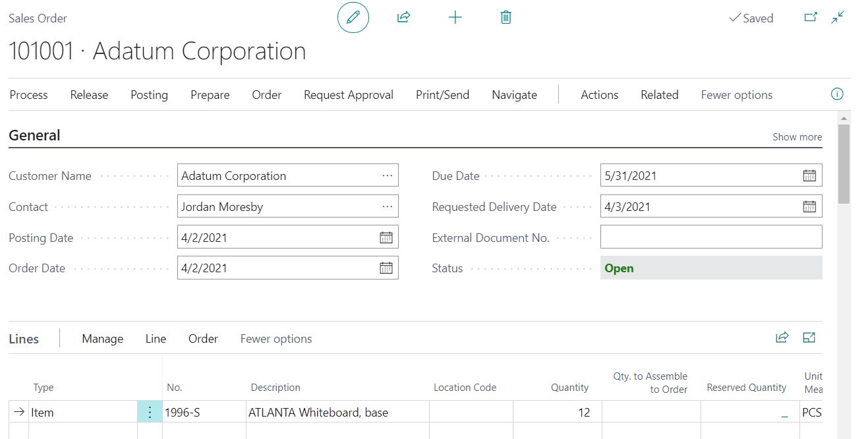Image resolution: width=868 pixels, height=439 pixels.
Task: Click External Document No. input field
Action: [711, 237]
